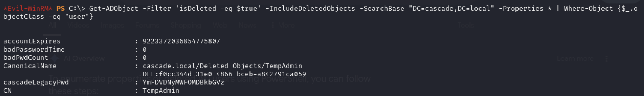The width and height of the screenshot is (644, 96).
Task: Click the DEL:f0cc344d GUID line
Action: (x=224, y=74)
